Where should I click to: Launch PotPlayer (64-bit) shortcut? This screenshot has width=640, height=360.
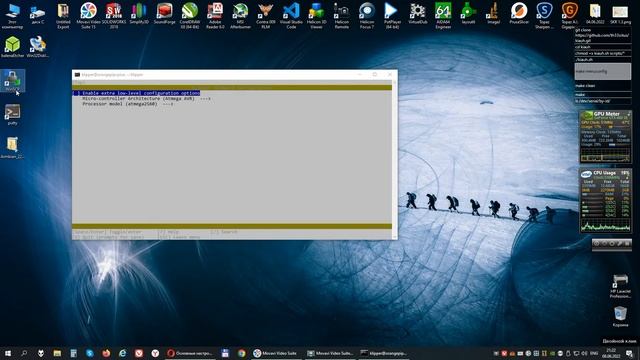pyautogui.click(x=392, y=16)
